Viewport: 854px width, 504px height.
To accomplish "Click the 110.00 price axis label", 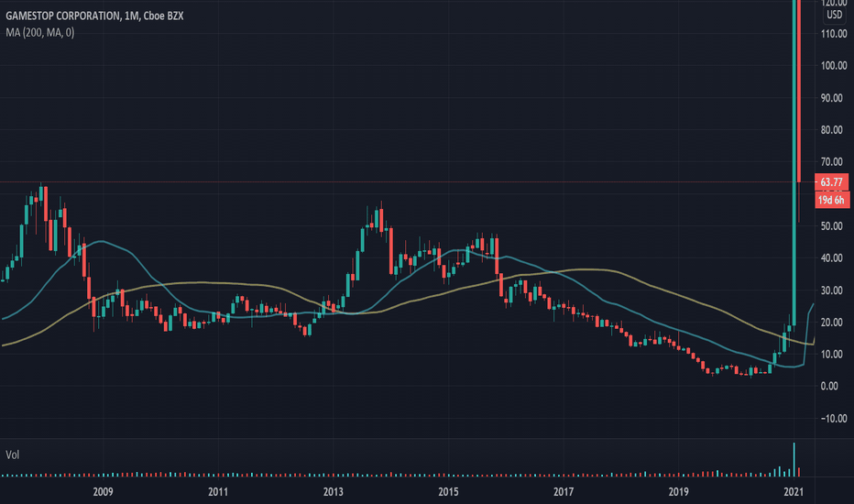I will coord(834,34).
